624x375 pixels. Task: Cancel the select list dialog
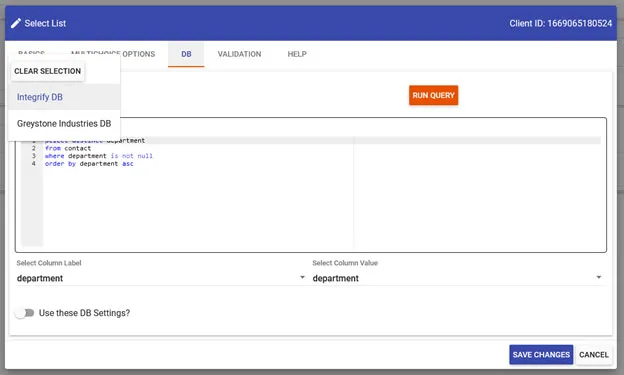[x=593, y=355]
